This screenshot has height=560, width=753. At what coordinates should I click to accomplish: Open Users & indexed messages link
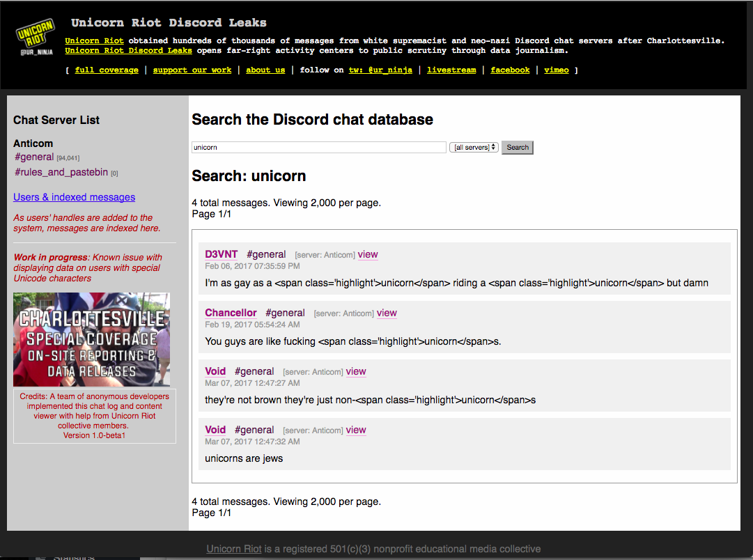(x=74, y=197)
